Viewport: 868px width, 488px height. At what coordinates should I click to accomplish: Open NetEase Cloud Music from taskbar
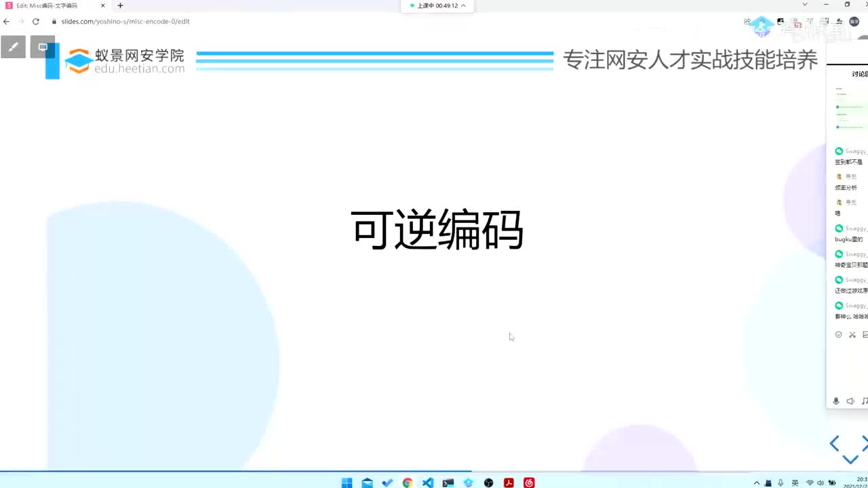[x=530, y=483]
